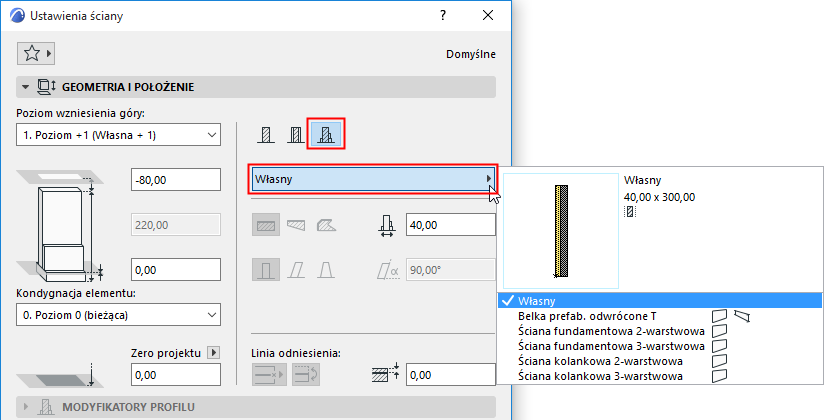The width and height of the screenshot is (825, 420).
Task: Click the Domyślne label
Action: coord(471,54)
